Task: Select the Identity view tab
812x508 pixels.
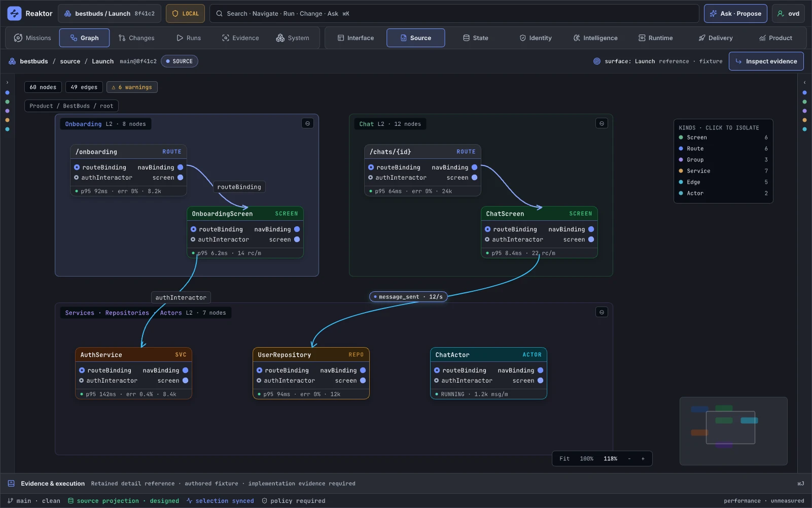Action: tap(536, 38)
